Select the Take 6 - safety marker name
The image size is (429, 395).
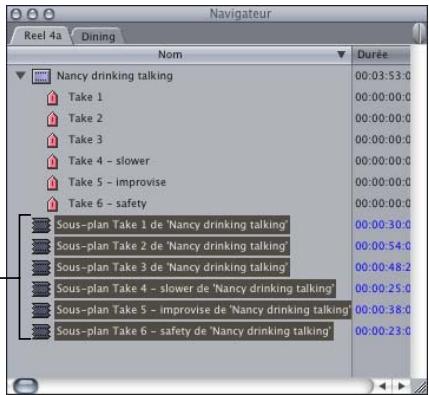[107, 203]
